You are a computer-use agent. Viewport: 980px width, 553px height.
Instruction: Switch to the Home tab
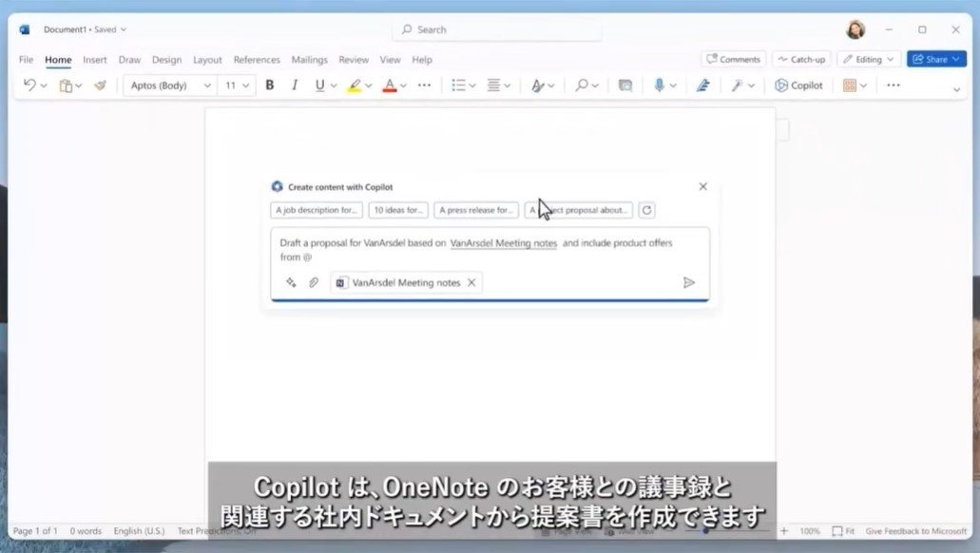point(58,59)
